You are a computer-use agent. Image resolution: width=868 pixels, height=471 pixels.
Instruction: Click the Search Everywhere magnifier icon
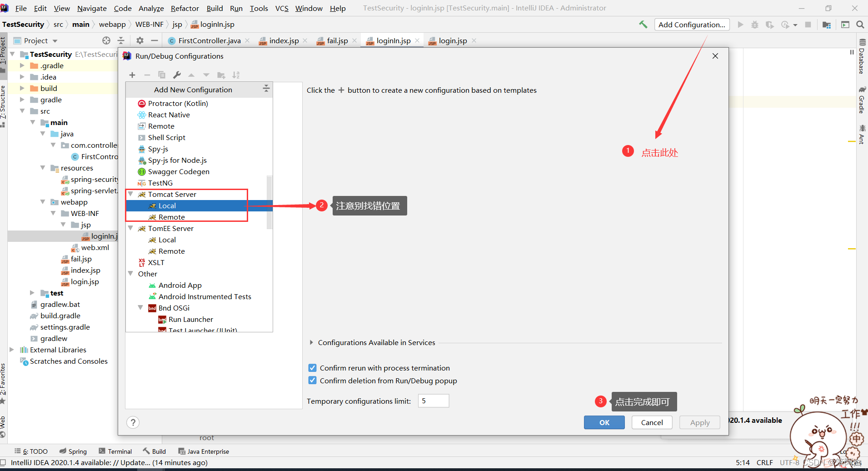tap(860, 25)
